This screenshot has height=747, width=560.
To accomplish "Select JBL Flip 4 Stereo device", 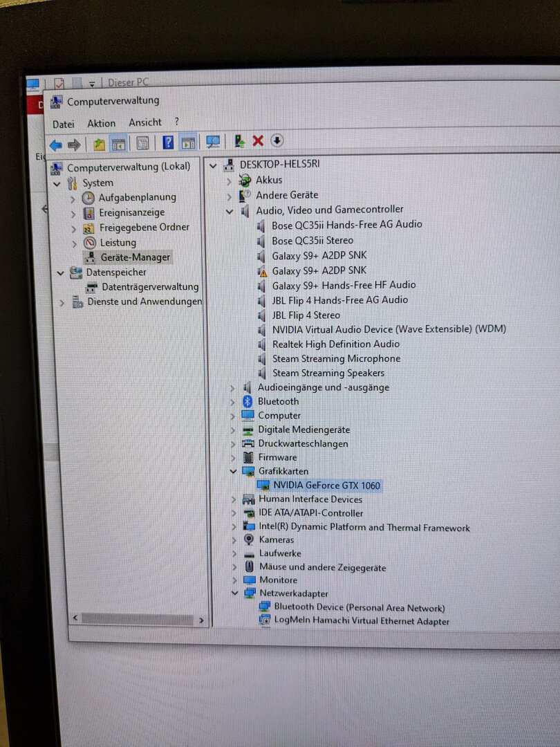I will [306, 315].
